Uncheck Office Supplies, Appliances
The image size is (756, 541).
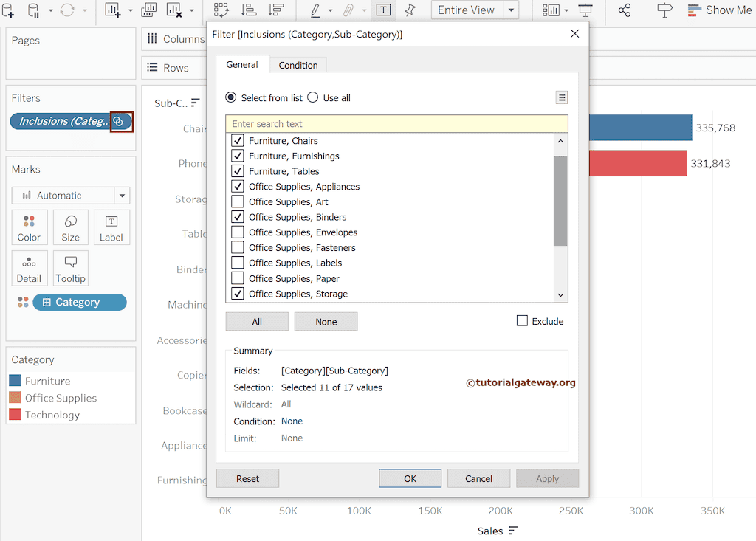click(x=237, y=186)
